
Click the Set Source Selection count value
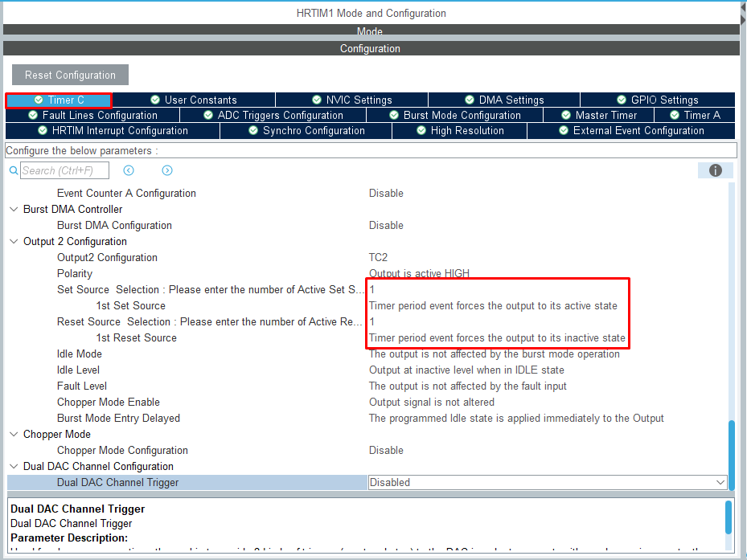[x=372, y=289]
